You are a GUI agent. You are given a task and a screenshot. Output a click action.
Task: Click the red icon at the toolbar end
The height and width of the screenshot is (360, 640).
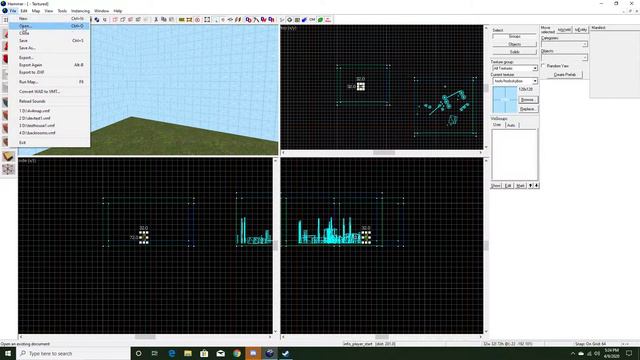pos(328,20)
